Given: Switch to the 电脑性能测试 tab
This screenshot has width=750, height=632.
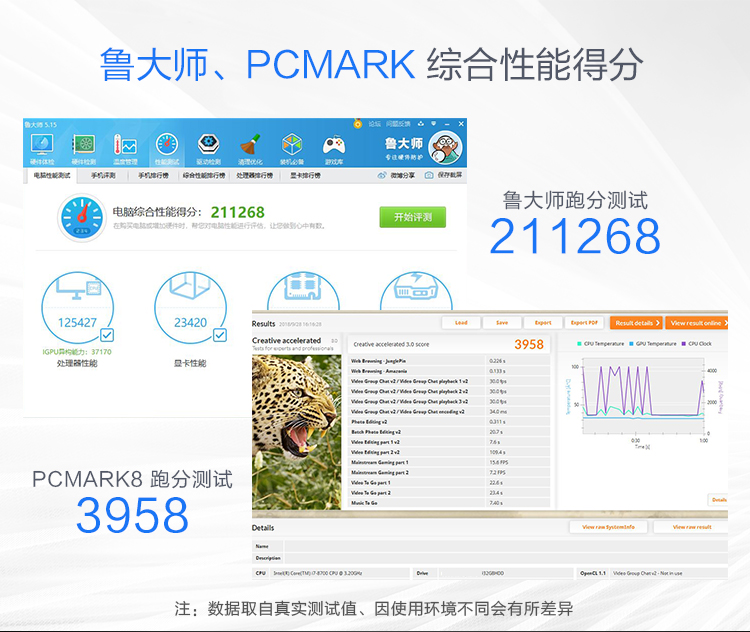Looking at the screenshot, I should (52, 176).
